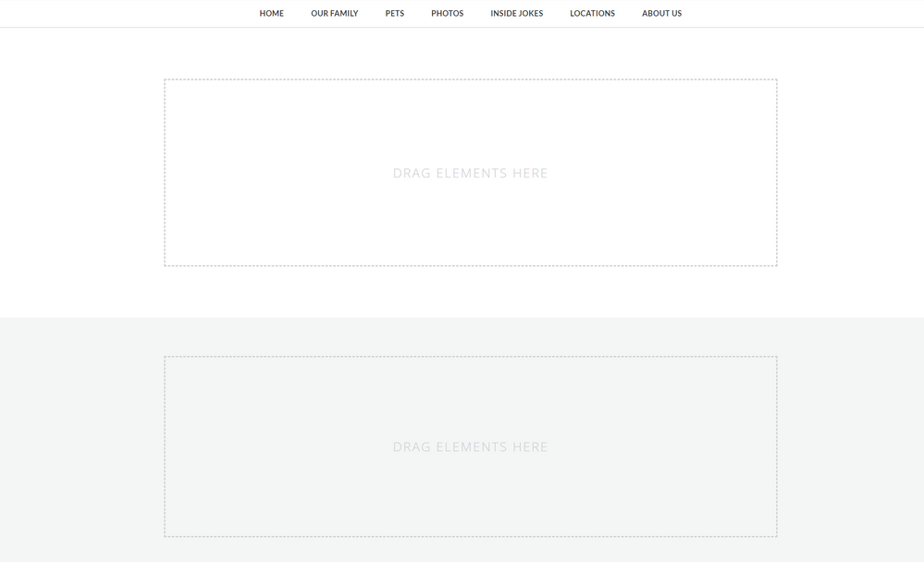Screen dimensions: 924x562
Task: Navigate to Inside Jokes
Action: pos(516,14)
